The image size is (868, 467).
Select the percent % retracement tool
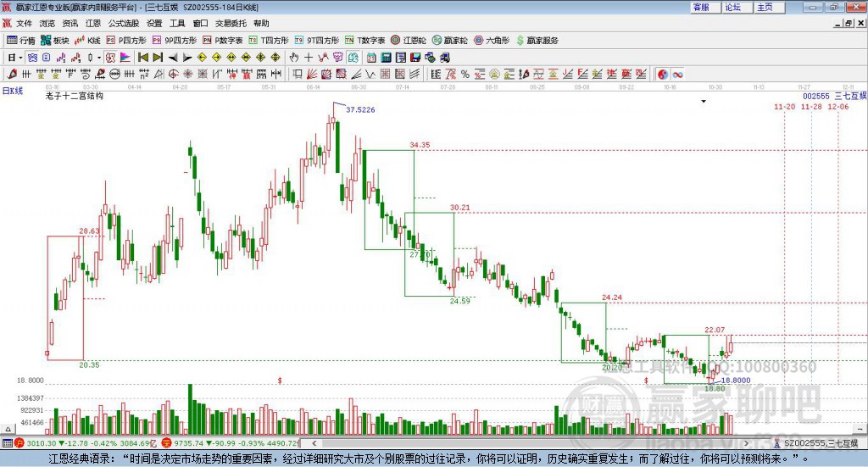[465, 74]
